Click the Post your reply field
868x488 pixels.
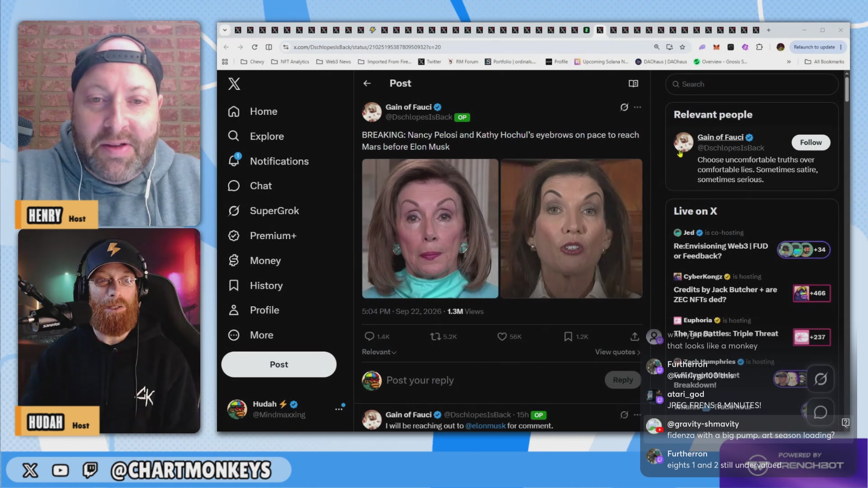(493, 380)
